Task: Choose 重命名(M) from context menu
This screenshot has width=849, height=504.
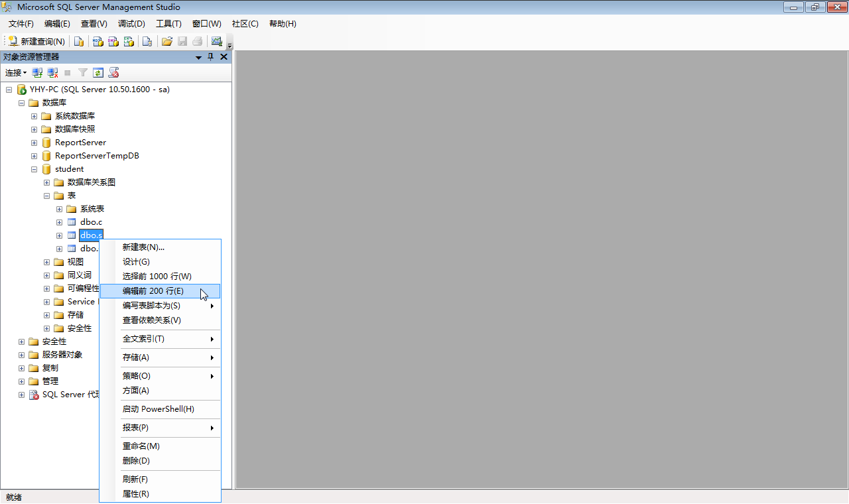Action: [x=160, y=446]
